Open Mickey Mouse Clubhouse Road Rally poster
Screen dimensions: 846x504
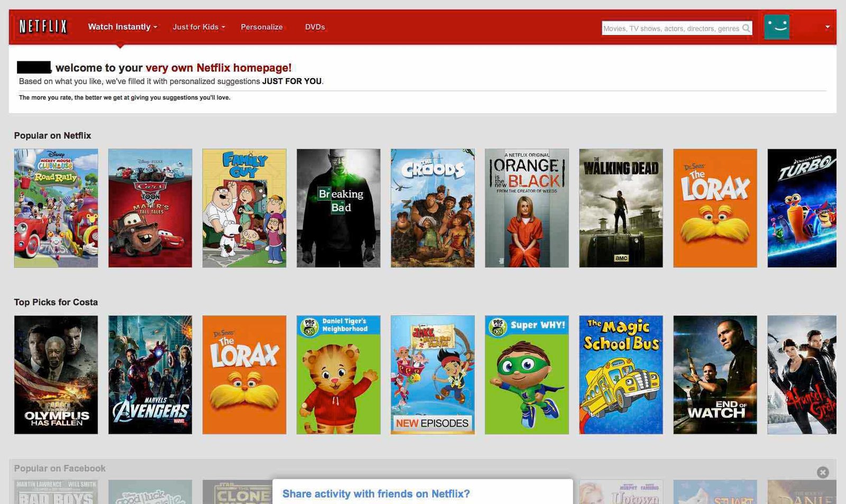56,208
